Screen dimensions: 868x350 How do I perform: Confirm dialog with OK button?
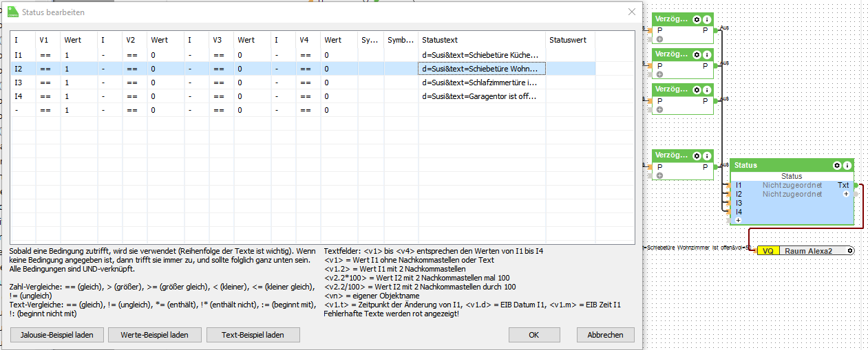[534, 335]
